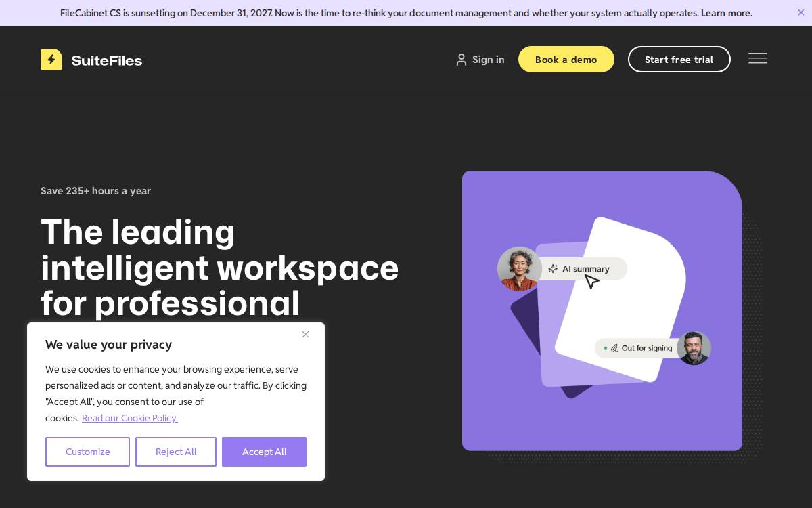The image size is (812, 508).
Task: Click Customize cookie settings button
Action: (87, 452)
